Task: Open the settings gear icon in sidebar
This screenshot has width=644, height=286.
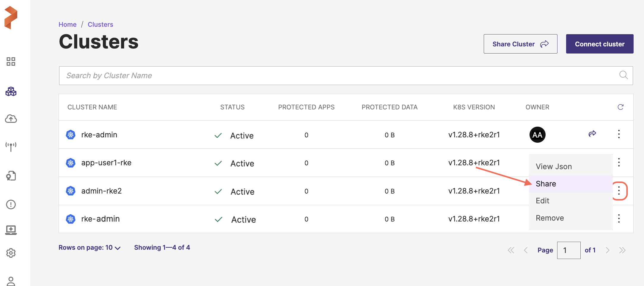Action: click(x=11, y=253)
